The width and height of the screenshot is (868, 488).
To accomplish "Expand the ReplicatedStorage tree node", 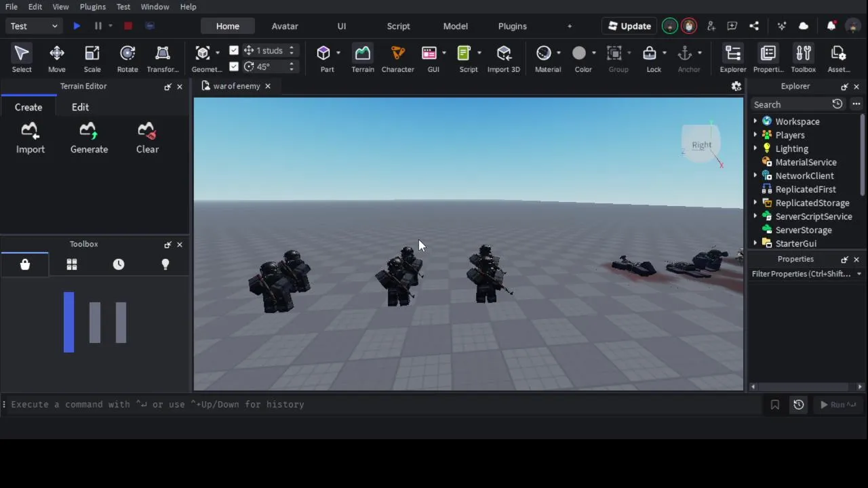I will (755, 203).
